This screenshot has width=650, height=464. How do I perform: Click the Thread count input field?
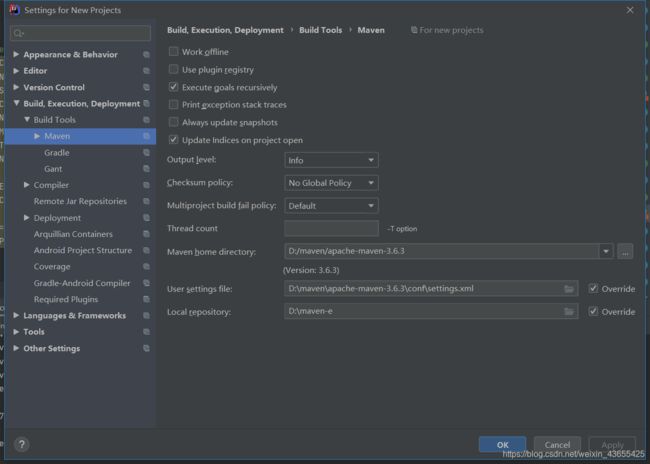331,228
